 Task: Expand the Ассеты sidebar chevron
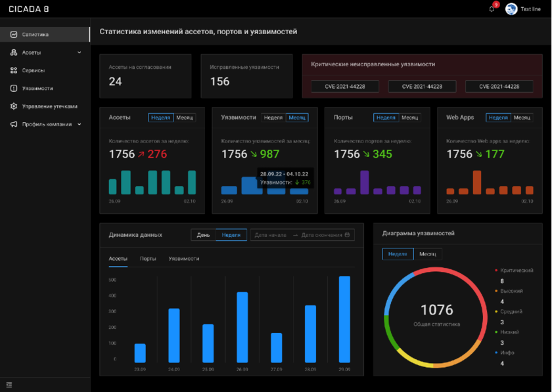(80, 52)
